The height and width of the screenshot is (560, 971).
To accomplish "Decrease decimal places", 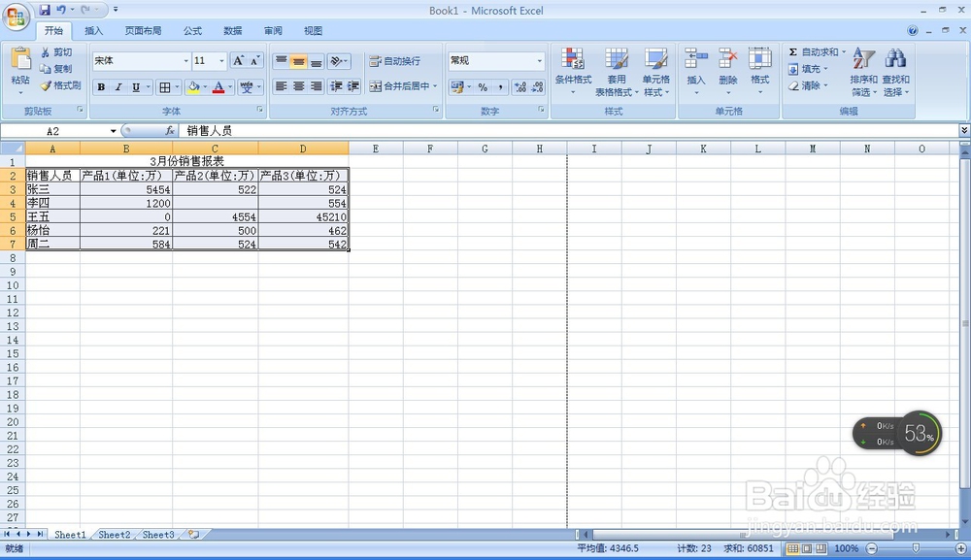I will coord(537,87).
